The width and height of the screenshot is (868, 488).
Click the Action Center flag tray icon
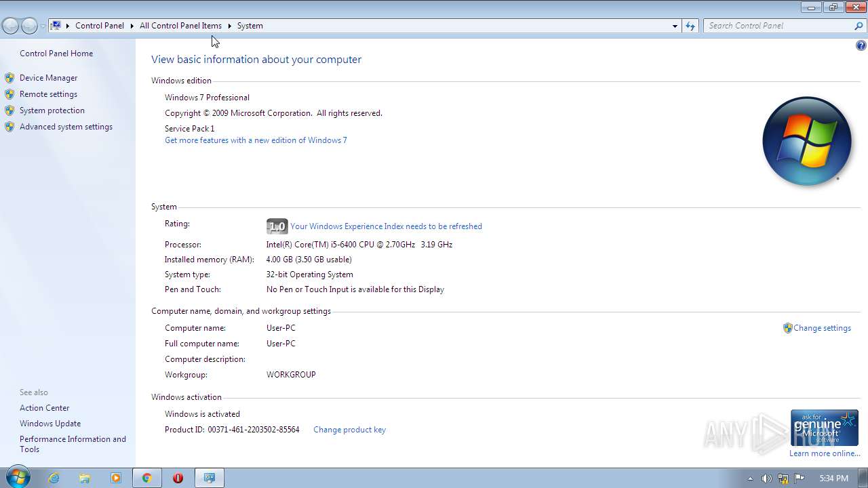point(800,479)
